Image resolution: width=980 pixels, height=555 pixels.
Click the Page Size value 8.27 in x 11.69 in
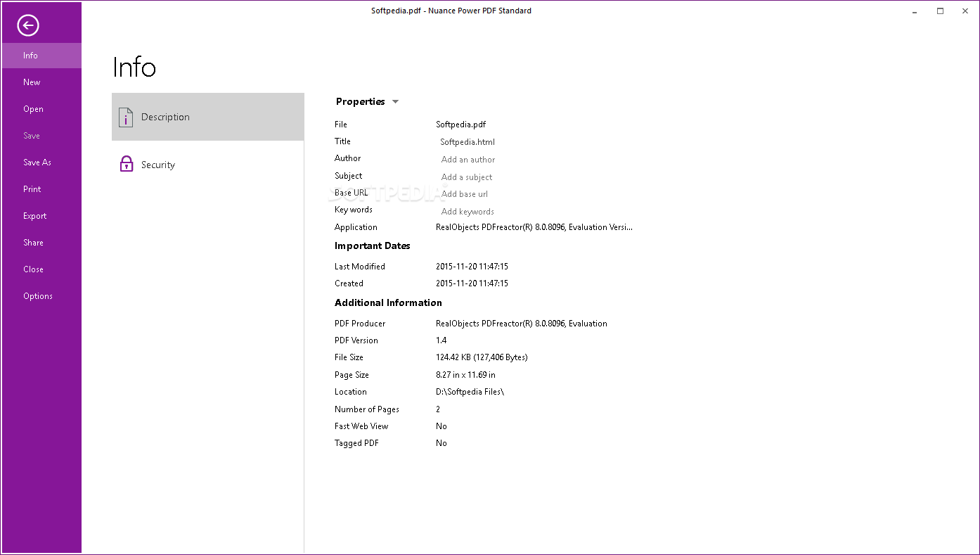pos(465,375)
